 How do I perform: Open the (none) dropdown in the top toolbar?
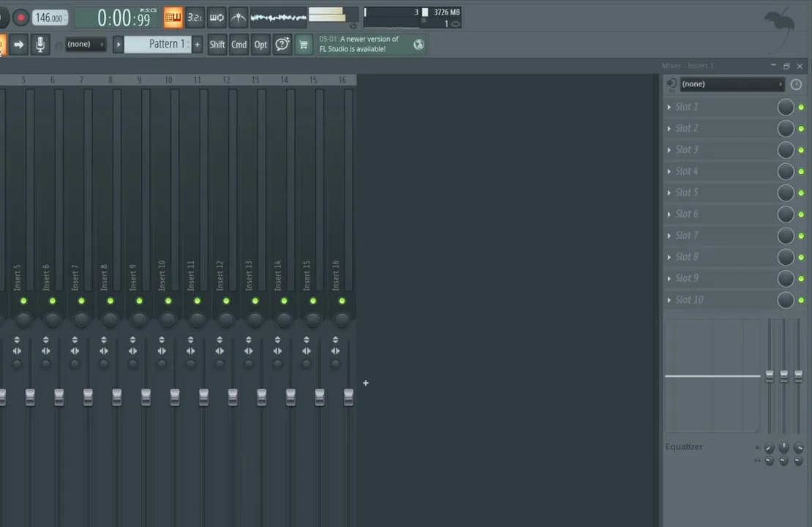86,45
